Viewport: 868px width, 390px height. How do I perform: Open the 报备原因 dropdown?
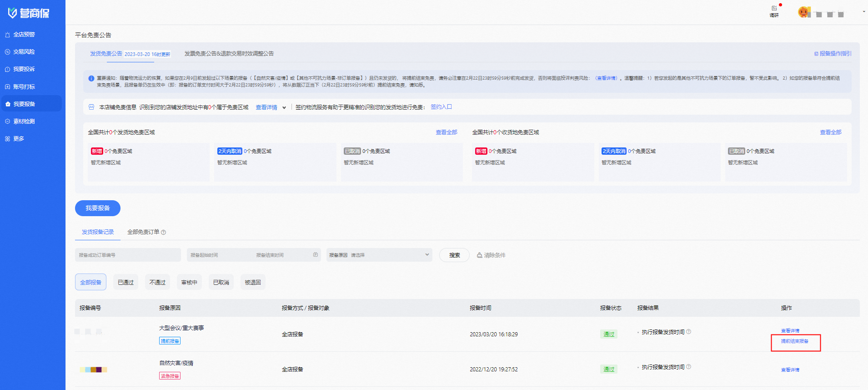tap(379, 255)
